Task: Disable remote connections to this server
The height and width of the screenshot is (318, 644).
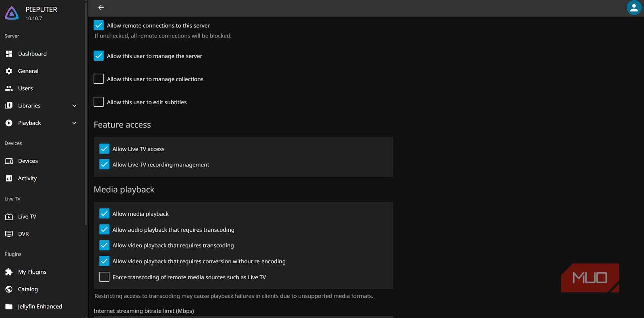Action: point(98,25)
